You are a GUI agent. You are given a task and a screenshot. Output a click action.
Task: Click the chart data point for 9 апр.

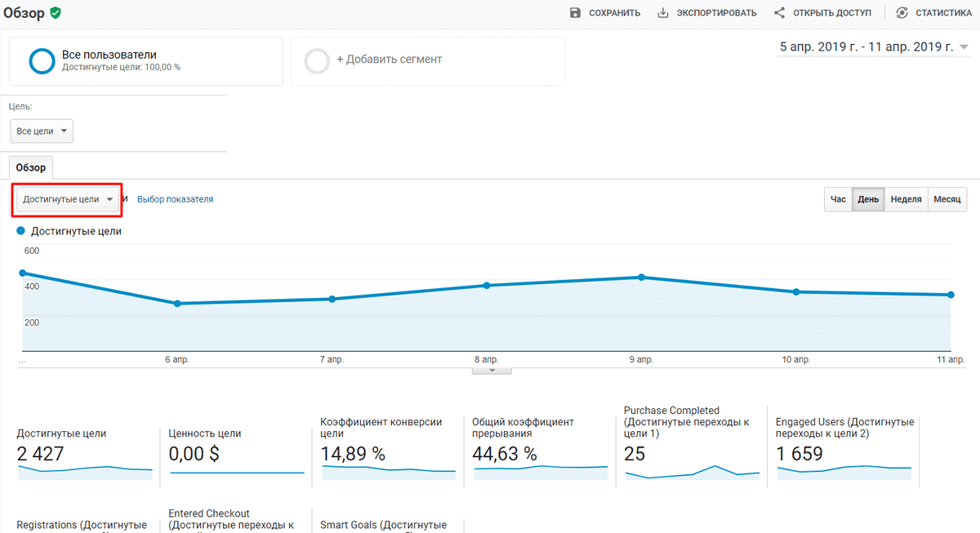tap(641, 278)
